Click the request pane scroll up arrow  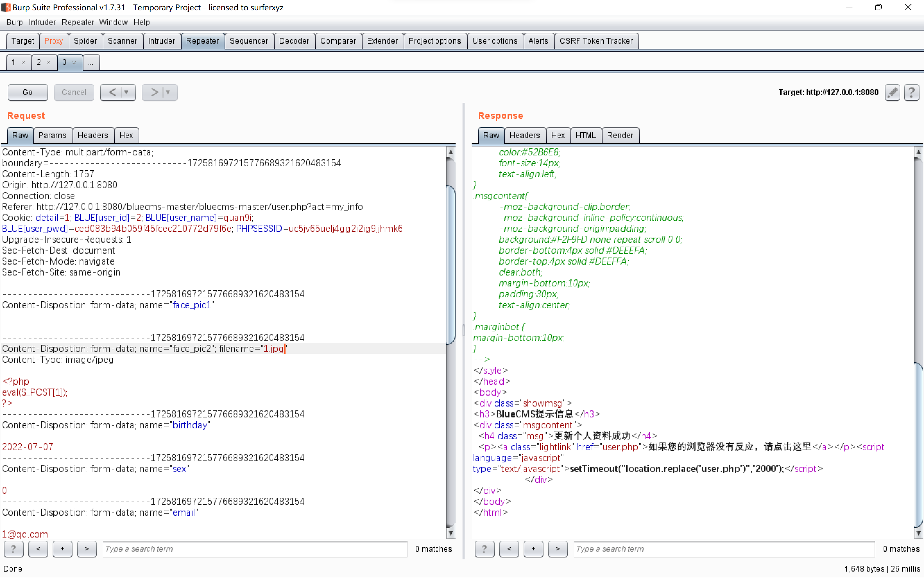click(450, 152)
